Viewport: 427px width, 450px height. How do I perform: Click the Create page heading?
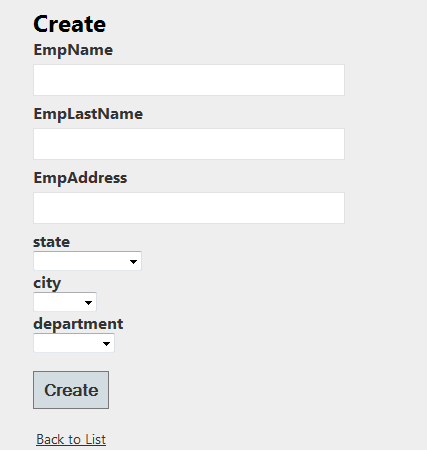tap(70, 24)
